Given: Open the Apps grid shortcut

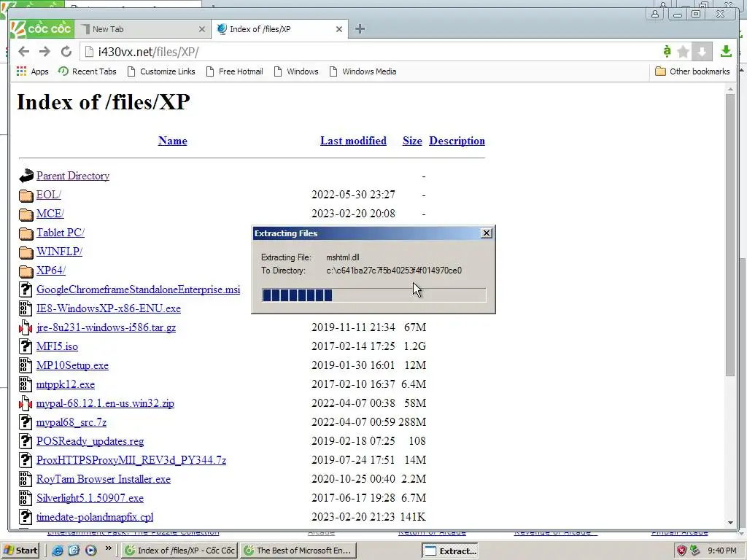Looking at the screenshot, I should [32, 71].
